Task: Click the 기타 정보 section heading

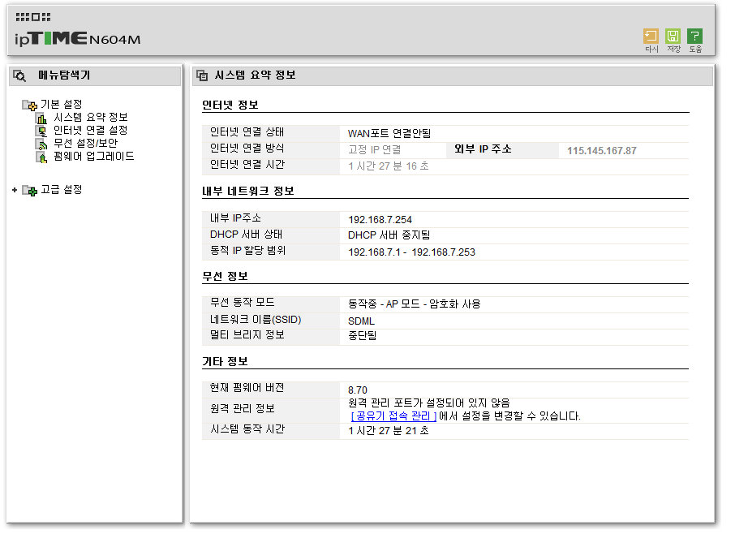Action: coord(225,361)
